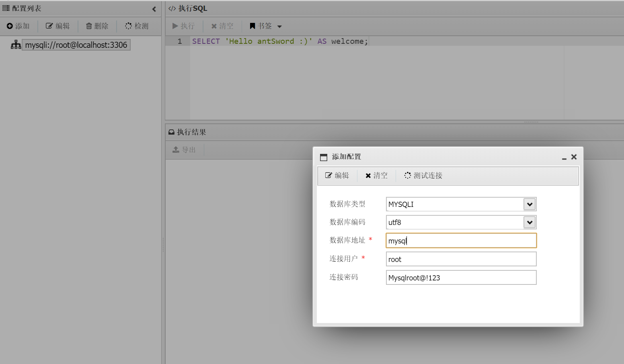Viewport: 624px width, 364px height.
Task: Click 清空 in the SQL editor toolbar
Action: (x=222, y=26)
